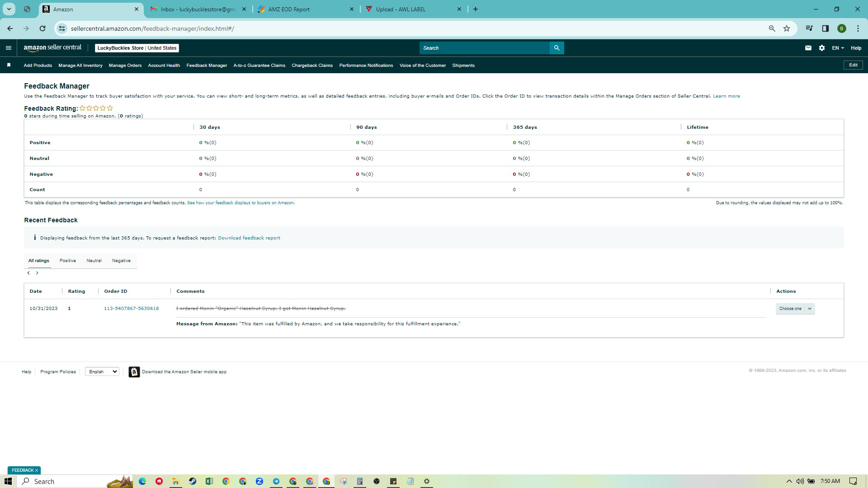
Task: Go to previous feedback page arrow
Action: (x=28, y=273)
